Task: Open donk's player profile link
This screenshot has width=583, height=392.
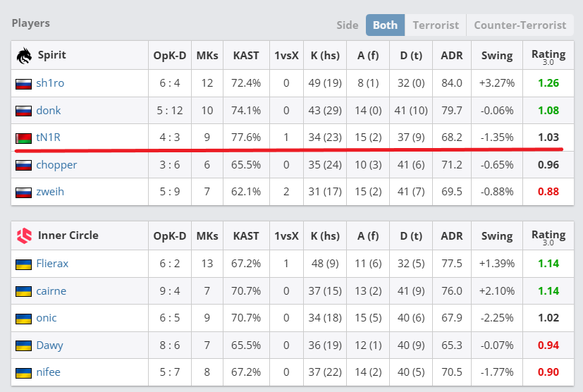Action: (49, 110)
